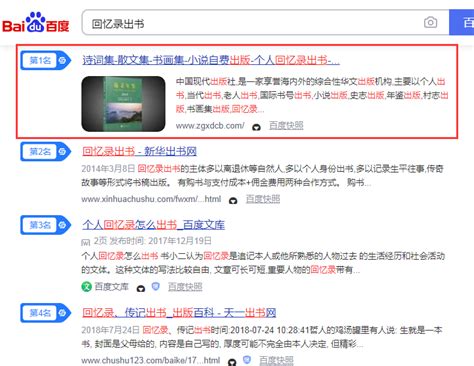Open www.zgxdcb.com URL link
Screen dimensions: 474x366
pyautogui.click(x=210, y=126)
